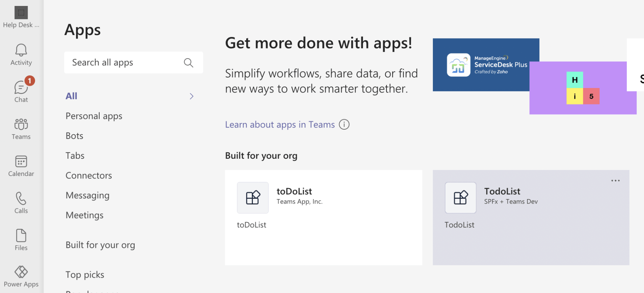Open the Calls phone icon

click(21, 199)
